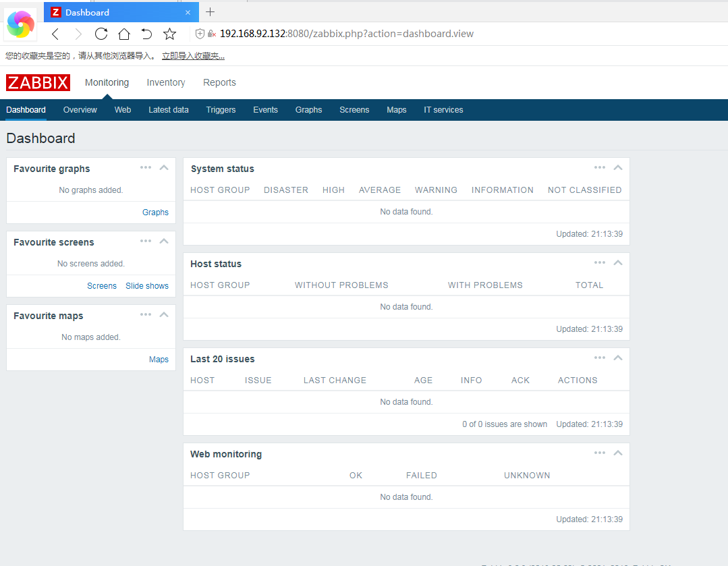The width and height of the screenshot is (728, 566).
Task: Open the Reports top menu
Action: point(219,83)
